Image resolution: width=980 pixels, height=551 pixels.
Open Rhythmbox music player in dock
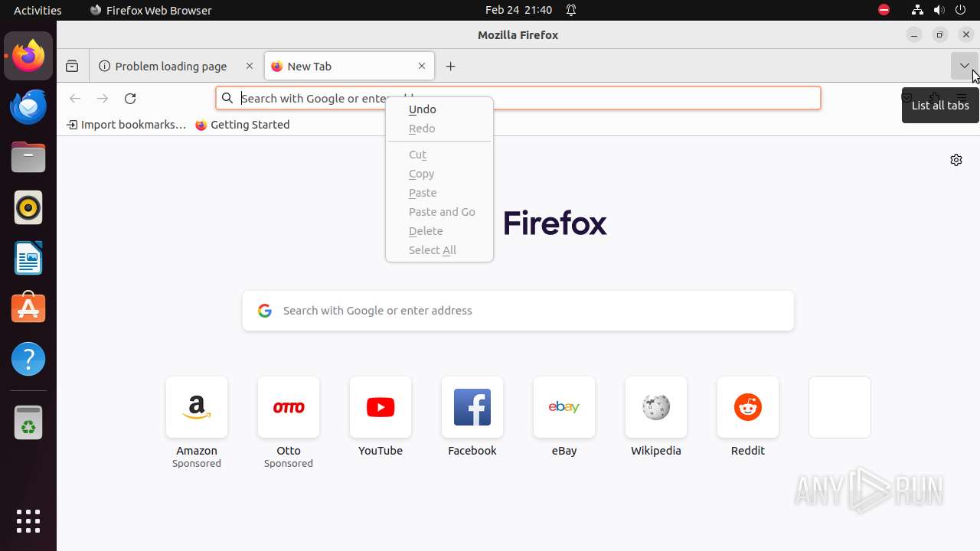(28, 207)
